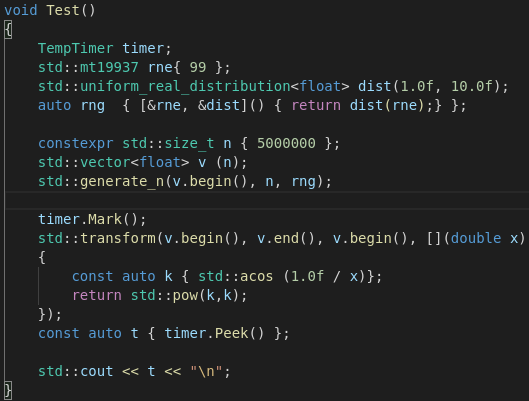This screenshot has width=529, height=401.
Task: Click the closing brace of Test body
Action: (x=8, y=391)
